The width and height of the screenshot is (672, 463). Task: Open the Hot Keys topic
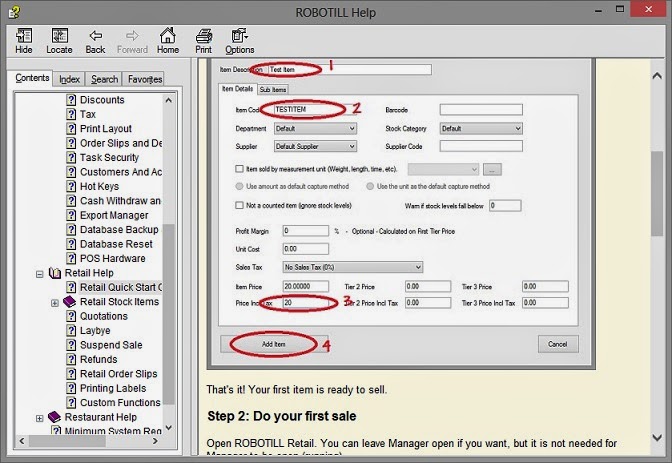click(x=99, y=186)
